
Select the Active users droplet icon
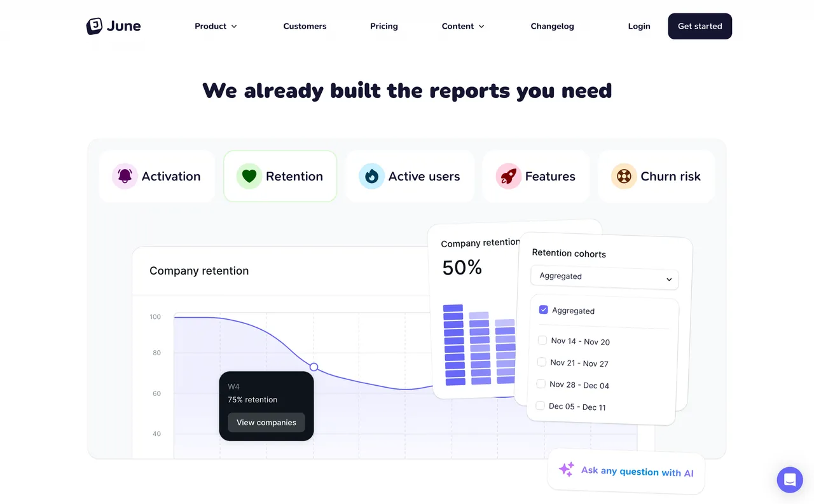pos(371,176)
